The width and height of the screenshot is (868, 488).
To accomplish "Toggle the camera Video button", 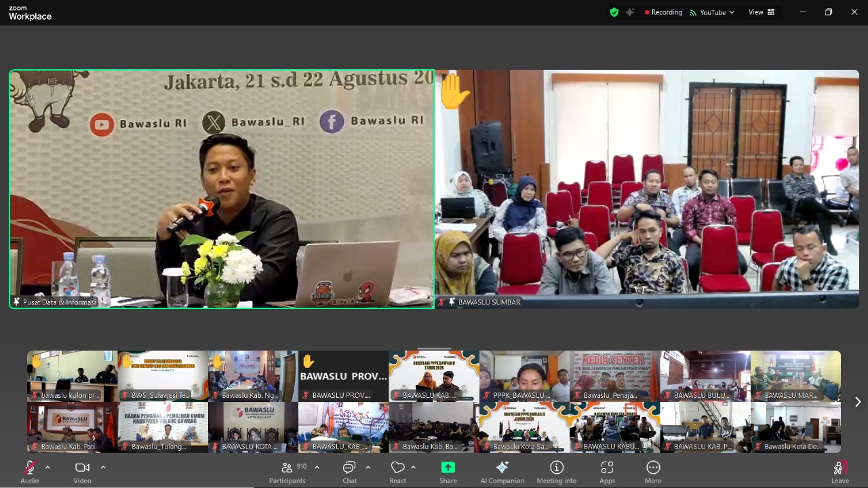I will (82, 472).
